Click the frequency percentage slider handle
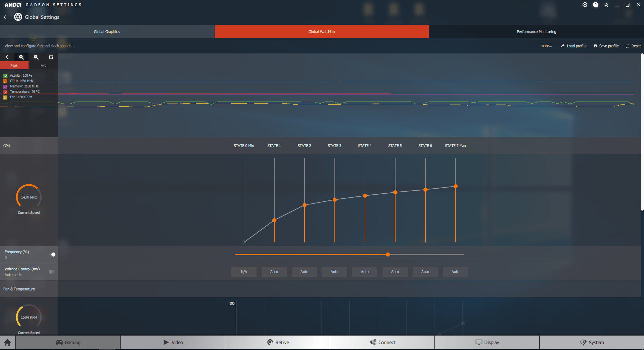The width and height of the screenshot is (644, 350). click(388, 255)
